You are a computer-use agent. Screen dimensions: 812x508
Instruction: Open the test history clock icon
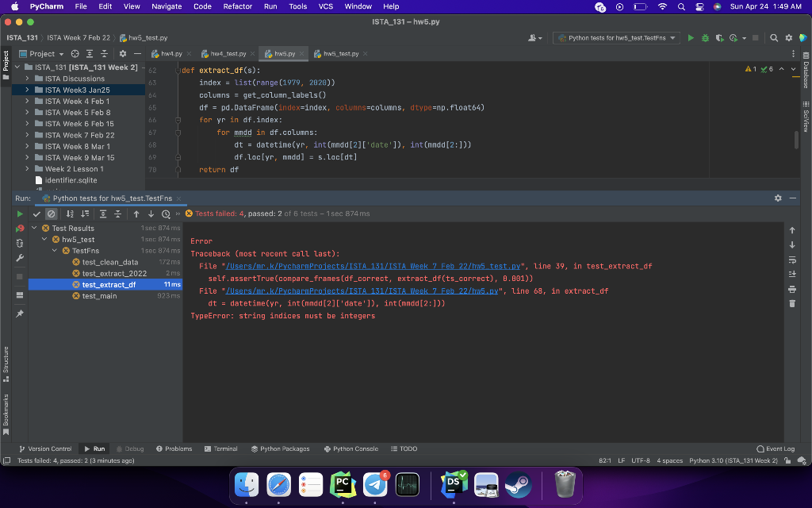pos(166,214)
